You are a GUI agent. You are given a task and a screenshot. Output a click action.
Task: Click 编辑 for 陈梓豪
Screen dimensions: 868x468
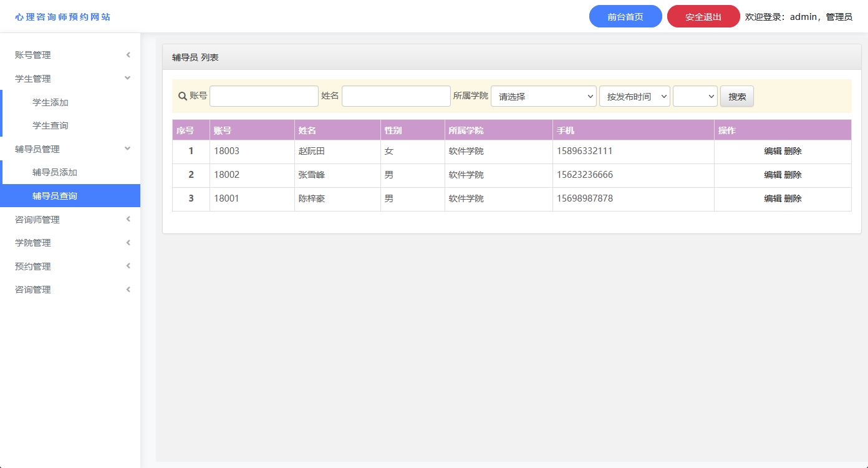[773, 198]
